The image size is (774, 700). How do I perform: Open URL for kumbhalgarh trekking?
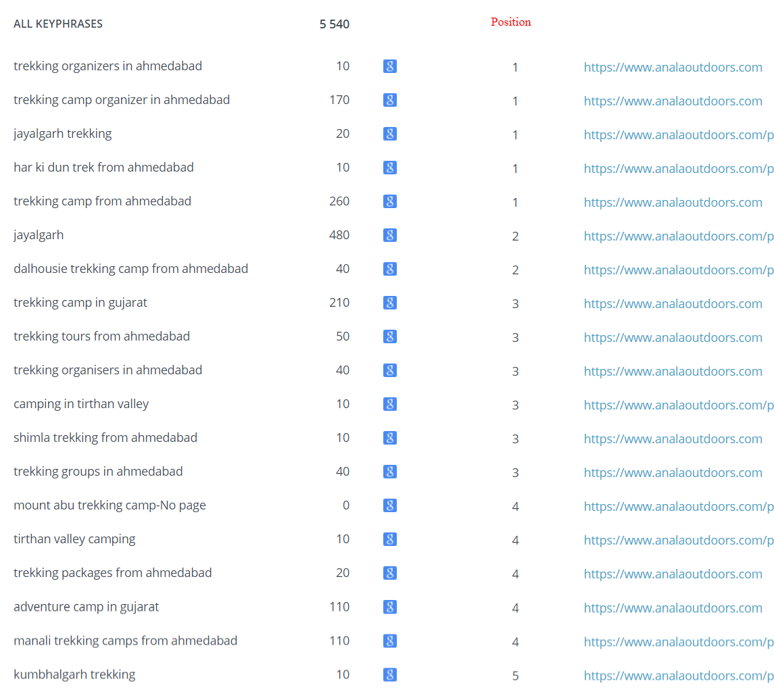coord(679,675)
